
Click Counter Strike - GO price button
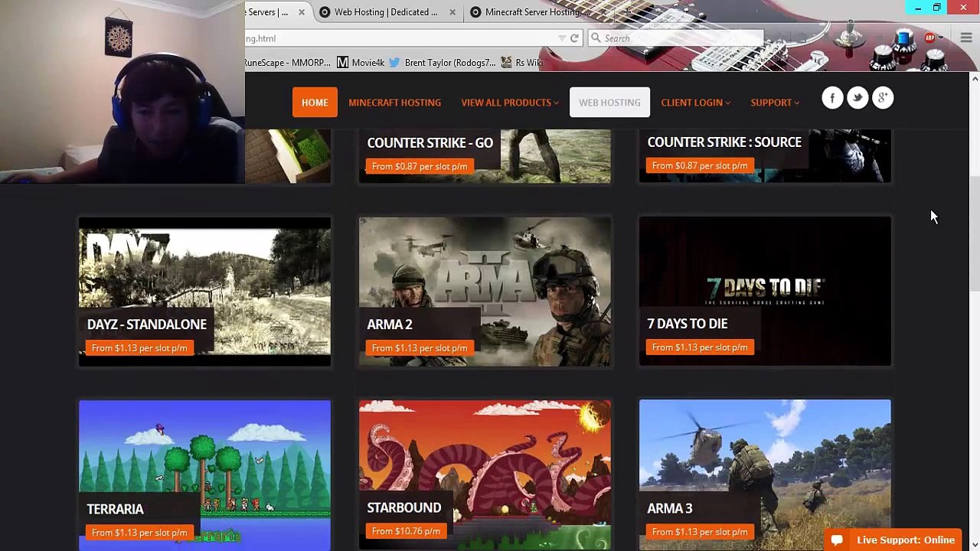click(419, 166)
